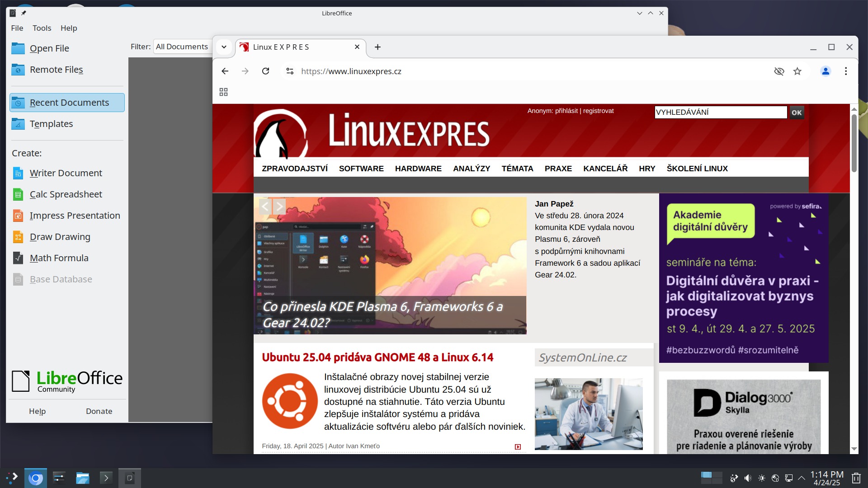Image resolution: width=868 pixels, height=488 pixels.
Task: Select the SOFTWARE navigation tab
Action: (x=361, y=169)
